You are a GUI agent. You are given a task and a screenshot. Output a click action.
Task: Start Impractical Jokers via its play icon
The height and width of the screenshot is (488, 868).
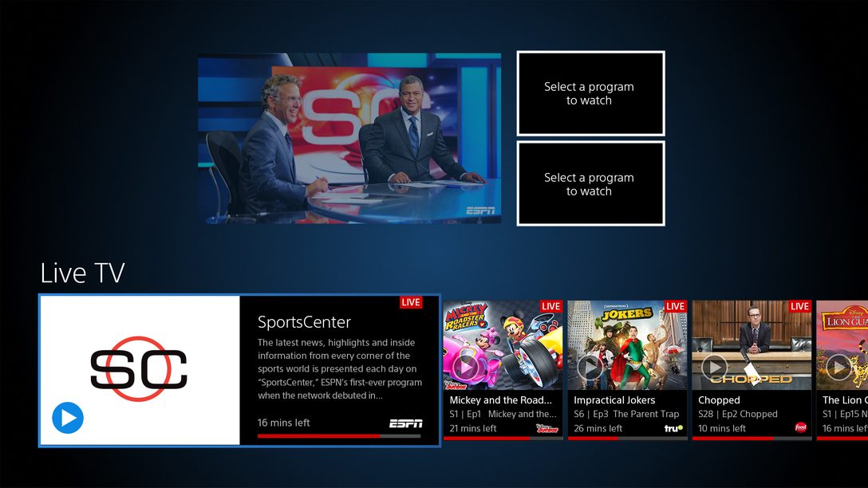coord(590,367)
